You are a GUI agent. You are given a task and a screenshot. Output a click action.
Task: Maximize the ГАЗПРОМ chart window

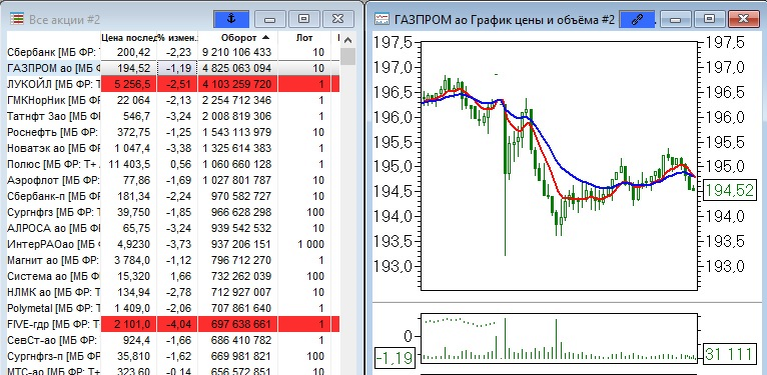[709, 19]
